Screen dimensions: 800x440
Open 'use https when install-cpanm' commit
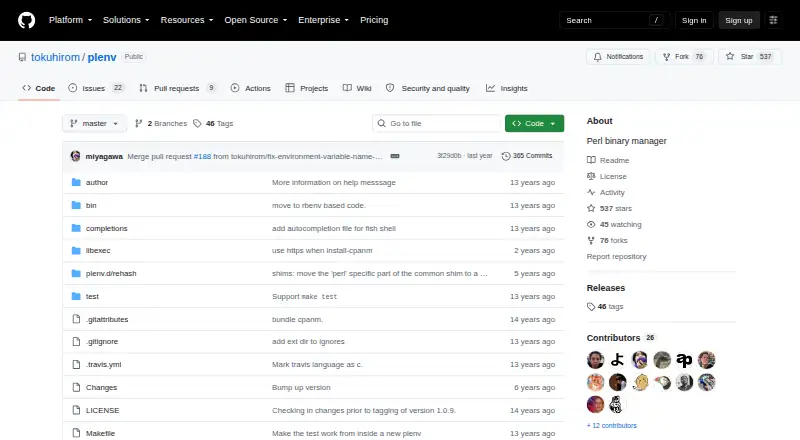[322, 251]
